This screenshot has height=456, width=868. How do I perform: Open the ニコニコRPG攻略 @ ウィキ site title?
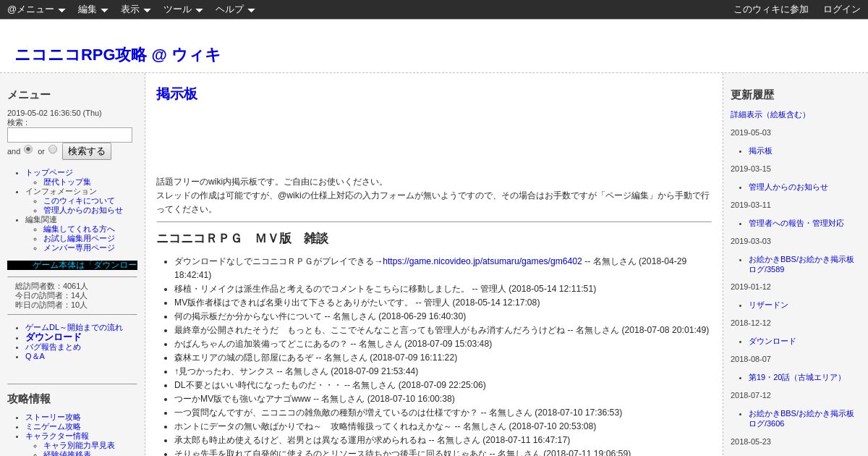click(117, 55)
